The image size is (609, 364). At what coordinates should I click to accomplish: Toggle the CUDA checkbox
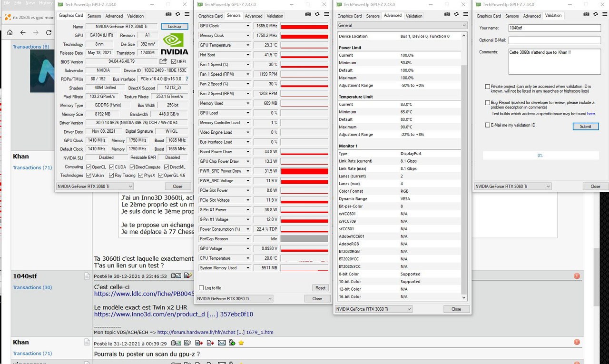pos(111,167)
